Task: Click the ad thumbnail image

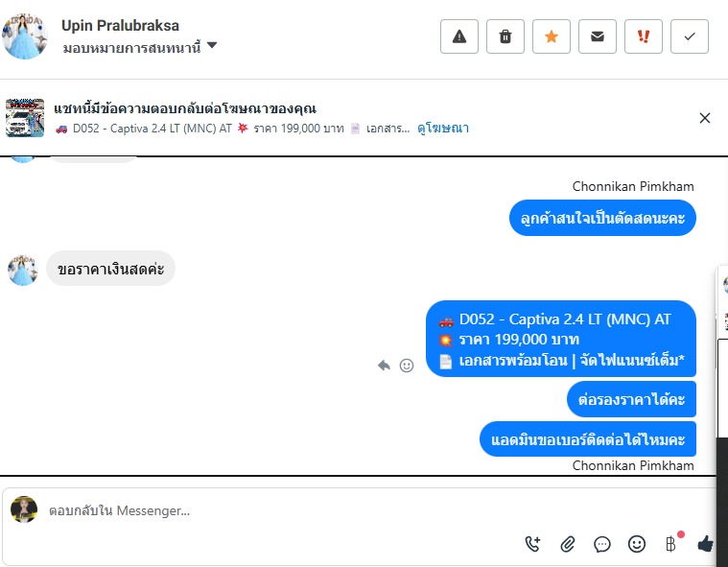Action: [25, 118]
